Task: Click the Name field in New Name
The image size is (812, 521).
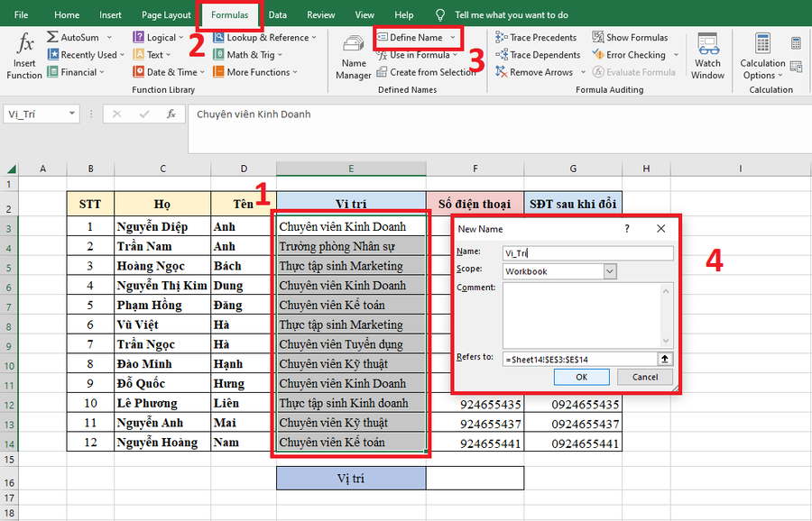Action: 587,253
